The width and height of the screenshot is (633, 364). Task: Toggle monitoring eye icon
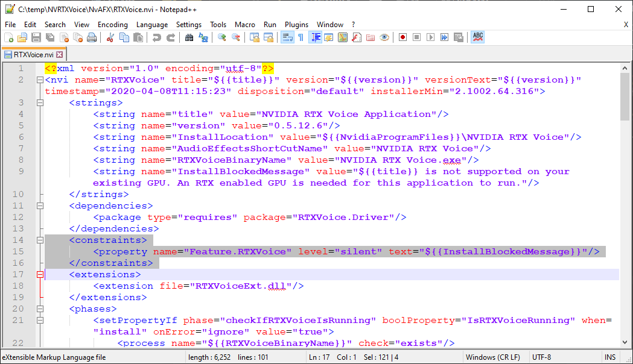click(x=384, y=37)
